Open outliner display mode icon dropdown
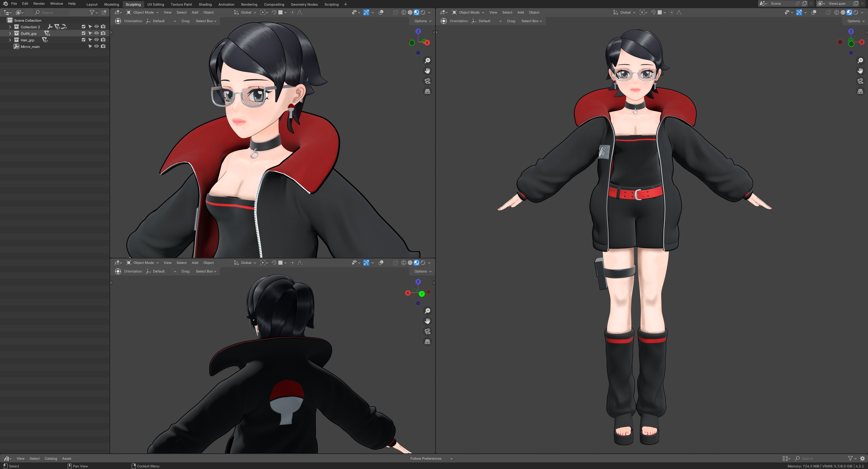This screenshot has height=469, width=868. click(19, 12)
